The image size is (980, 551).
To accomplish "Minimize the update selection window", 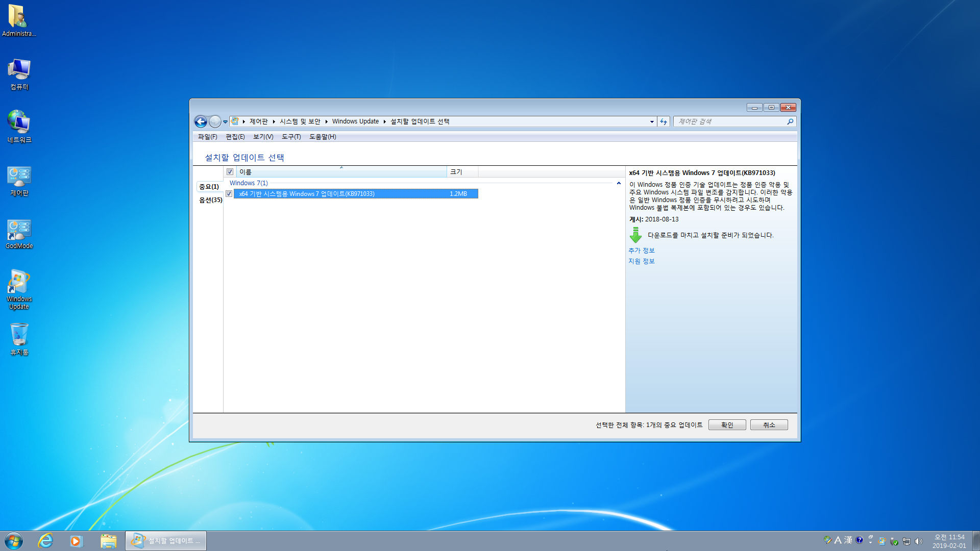I will [754, 108].
